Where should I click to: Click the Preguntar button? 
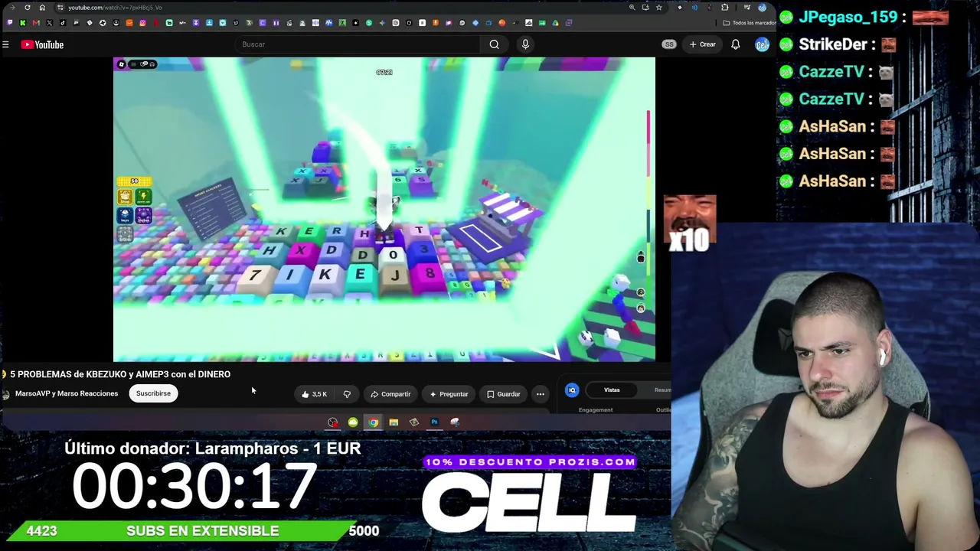pyautogui.click(x=449, y=394)
